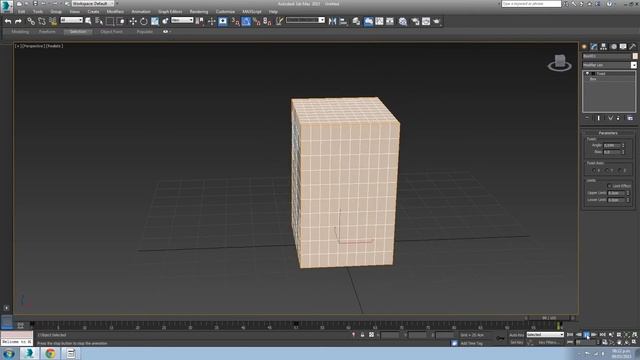Click the Set Key button

click(516, 342)
